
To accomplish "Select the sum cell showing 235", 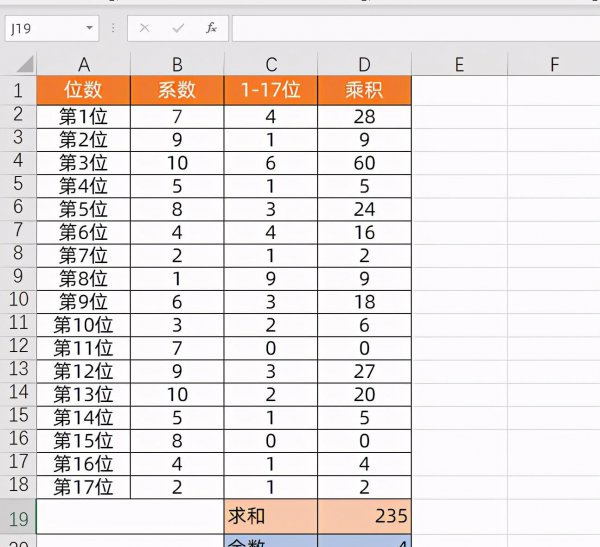I will click(365, 516).
